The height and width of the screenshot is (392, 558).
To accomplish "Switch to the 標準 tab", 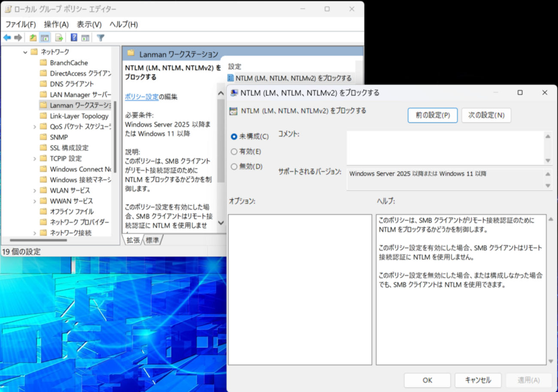I will pyautogui.click(x=152, y=240).
